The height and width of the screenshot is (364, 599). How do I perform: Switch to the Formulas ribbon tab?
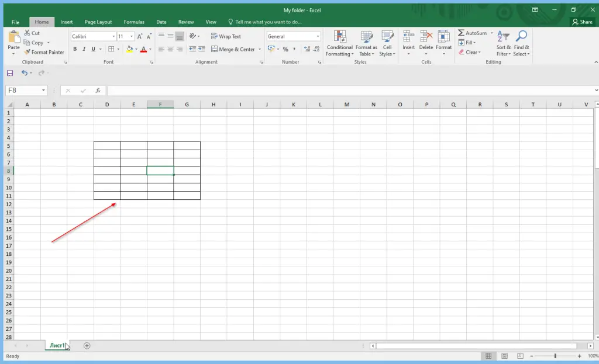[x=134, y=22]
